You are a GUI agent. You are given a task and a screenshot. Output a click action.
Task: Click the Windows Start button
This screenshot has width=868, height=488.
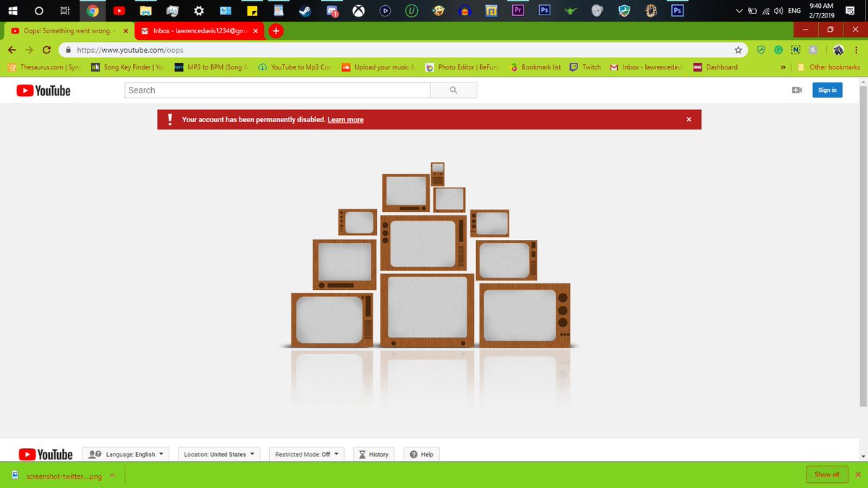point(12,11)
